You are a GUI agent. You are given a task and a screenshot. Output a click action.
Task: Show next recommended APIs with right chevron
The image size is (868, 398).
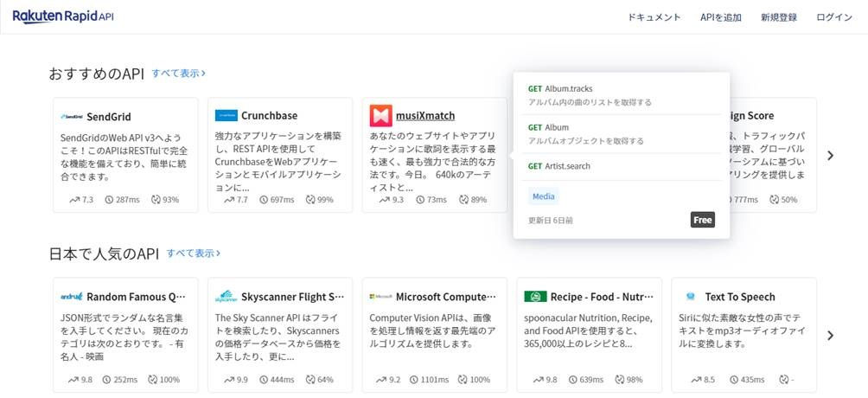830,155
